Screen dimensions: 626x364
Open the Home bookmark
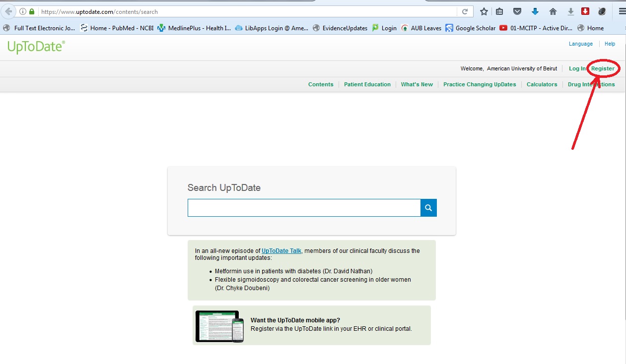[590, 28]
